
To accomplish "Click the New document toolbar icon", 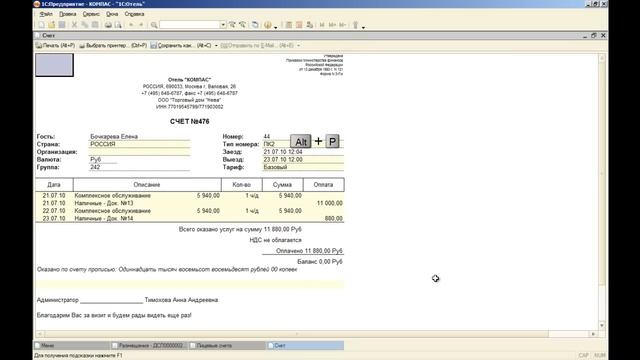I will (x=41, y=25).
